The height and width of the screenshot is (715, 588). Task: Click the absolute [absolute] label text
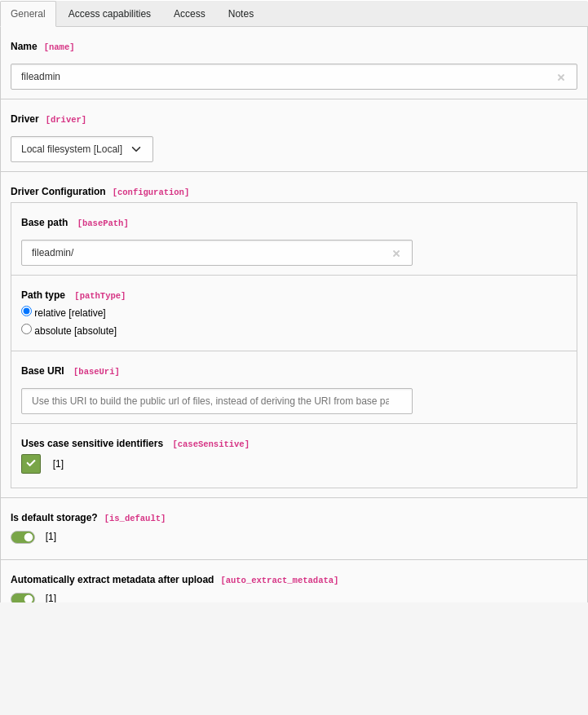pyautogui.click(x=75, y=331)
